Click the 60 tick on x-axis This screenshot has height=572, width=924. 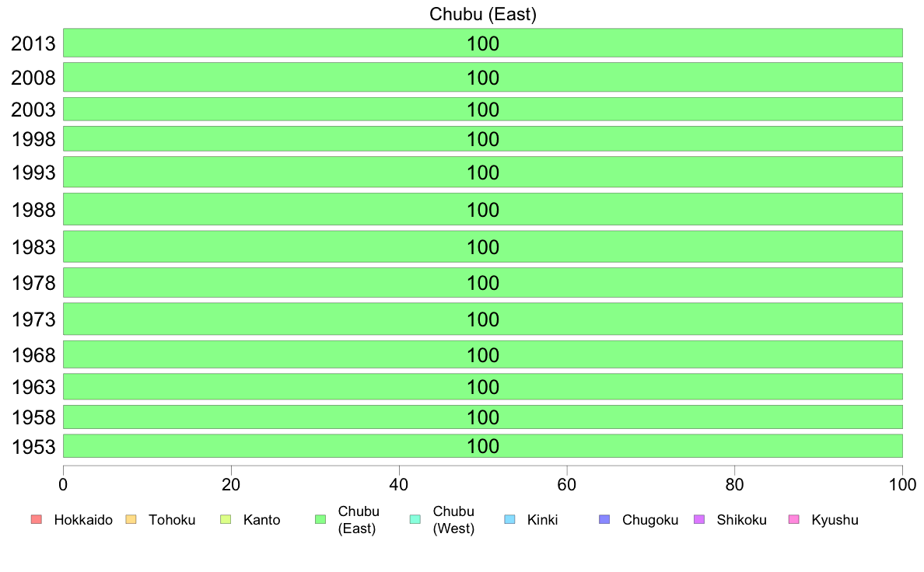pyautogui.click(x=567, y=485)
